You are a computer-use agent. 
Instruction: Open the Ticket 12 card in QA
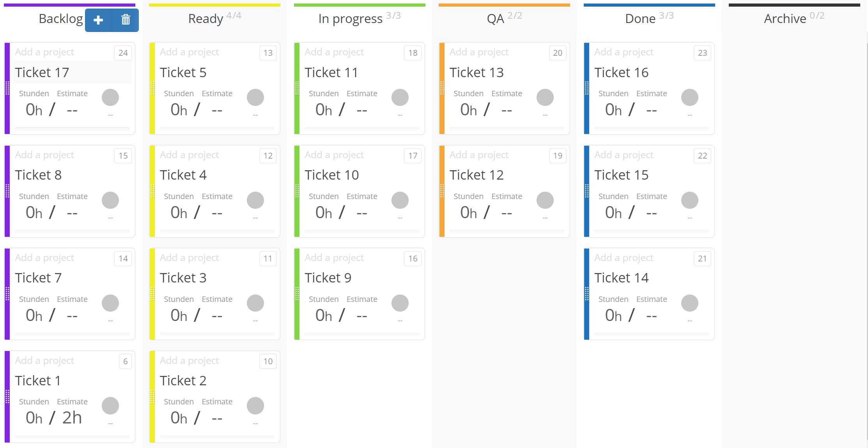(477, 175)
